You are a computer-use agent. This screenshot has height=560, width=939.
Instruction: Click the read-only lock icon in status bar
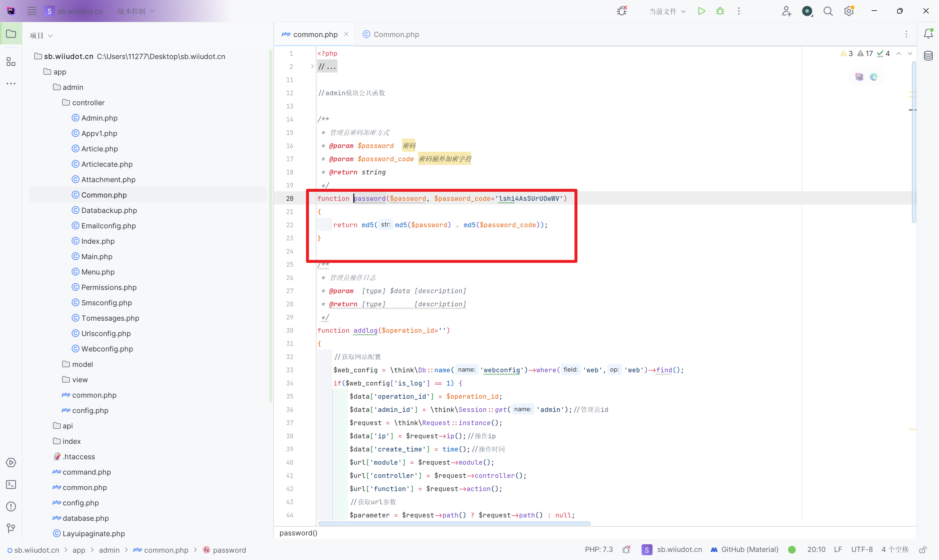923,550
